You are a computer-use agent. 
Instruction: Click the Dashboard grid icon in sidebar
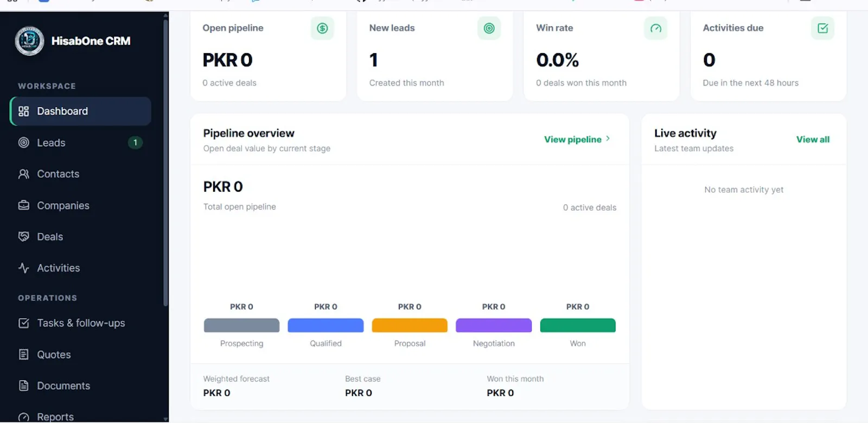pos(23,111)
